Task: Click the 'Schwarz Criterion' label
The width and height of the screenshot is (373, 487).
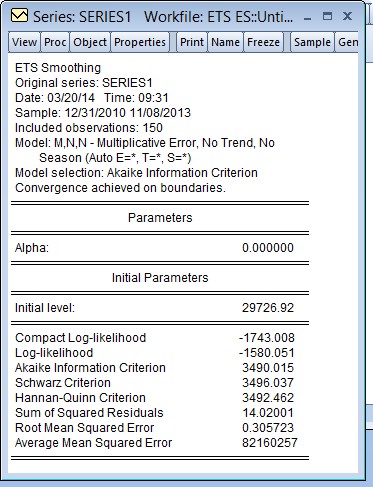Action: (63, 383)
